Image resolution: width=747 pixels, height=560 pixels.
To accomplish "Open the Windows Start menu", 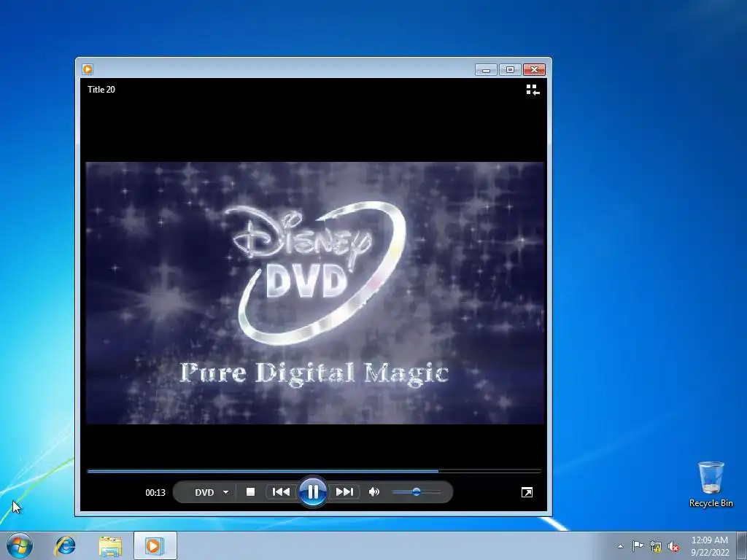I will pos(20,545).
